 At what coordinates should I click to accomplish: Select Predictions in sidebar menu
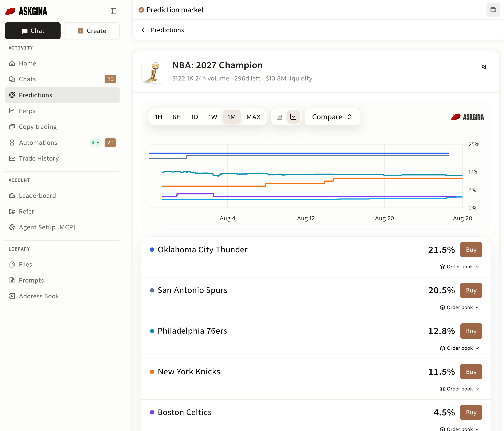(x=62, y=95)
